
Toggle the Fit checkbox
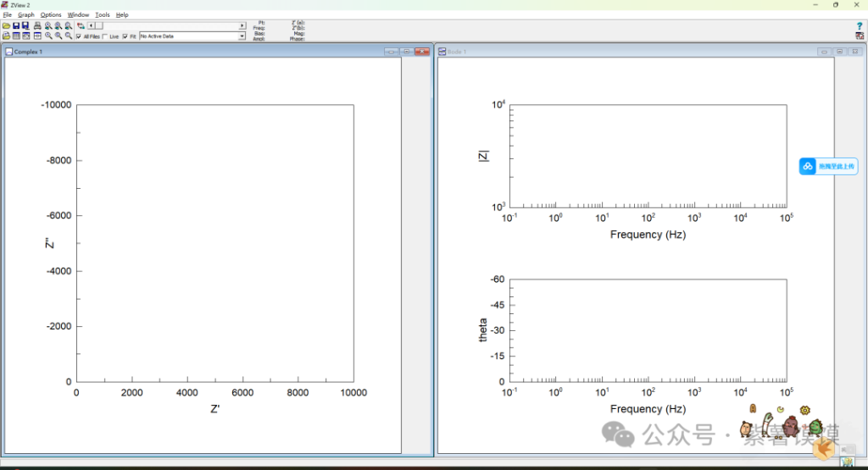point(125,36)
